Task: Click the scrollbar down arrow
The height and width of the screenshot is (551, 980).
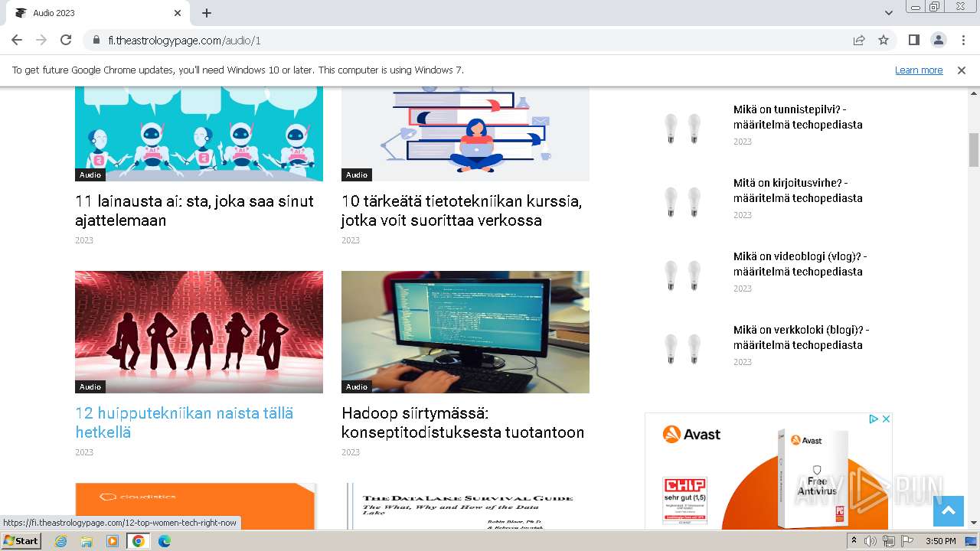Action: point(974,523)
